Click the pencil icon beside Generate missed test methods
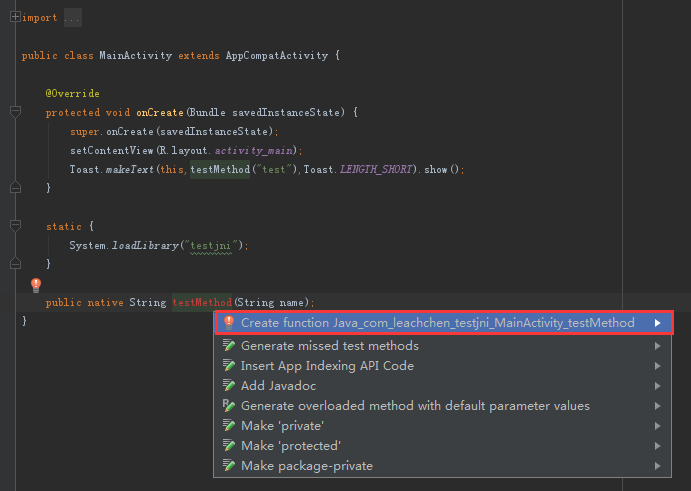Screen dimensions: 691x491 coord(229,346)
